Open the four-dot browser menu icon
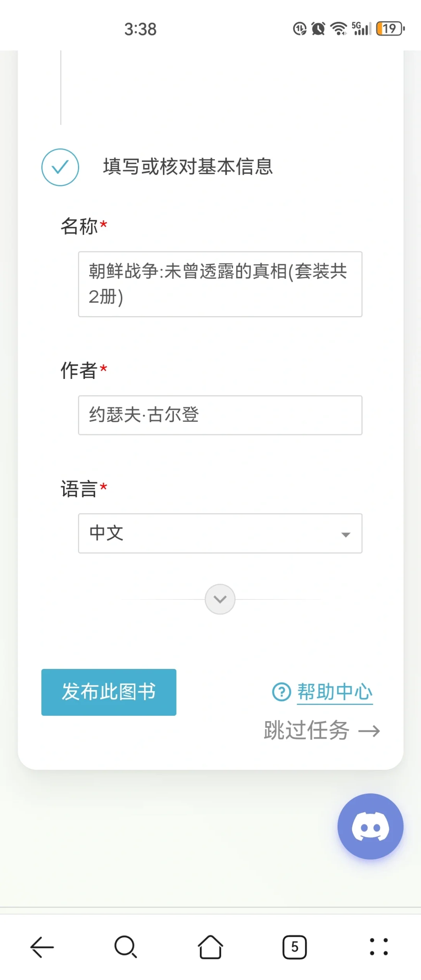This screenshot has width=421, height=980. (x=379, y=946)
